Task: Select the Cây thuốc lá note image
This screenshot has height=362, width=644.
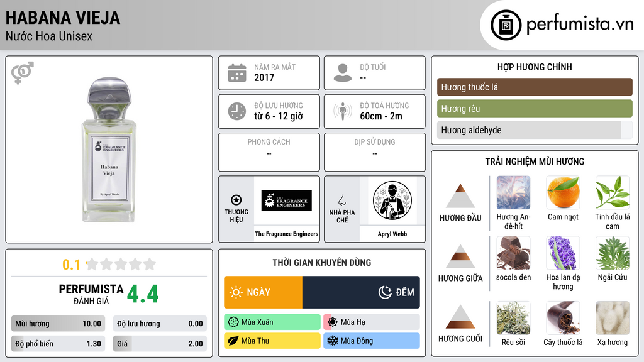Action: coord(563,318)
